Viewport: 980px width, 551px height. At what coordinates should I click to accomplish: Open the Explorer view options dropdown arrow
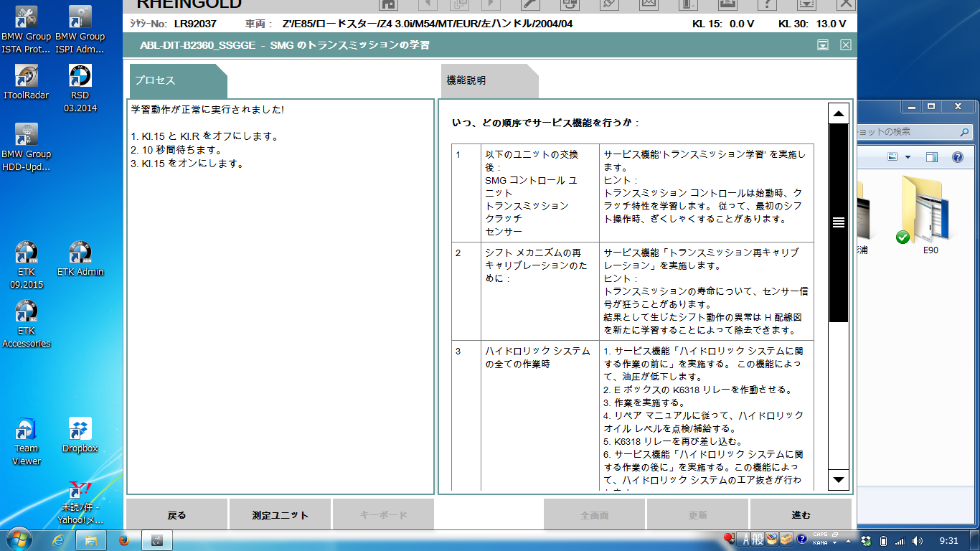click(x=907, y=157)
